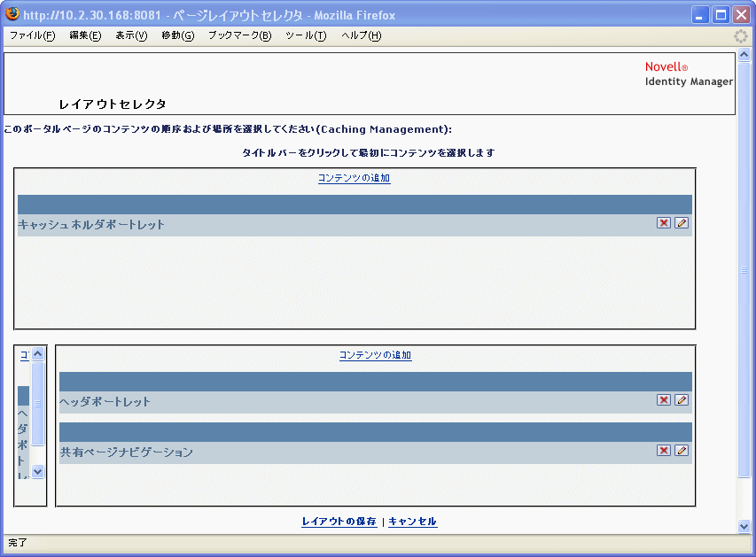Click コンテンツの追加 link in lower right region
The width and height of the screenshot is (756, 557).
coord(375,355)
